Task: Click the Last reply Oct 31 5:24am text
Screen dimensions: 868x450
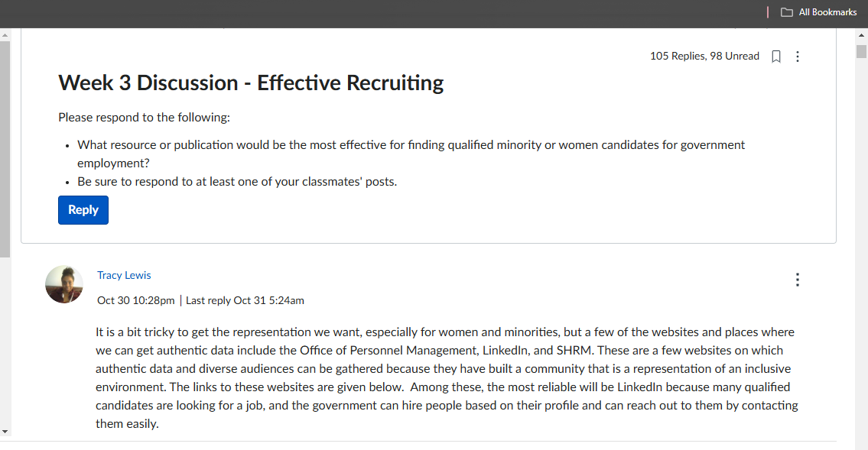Action: 245,301
